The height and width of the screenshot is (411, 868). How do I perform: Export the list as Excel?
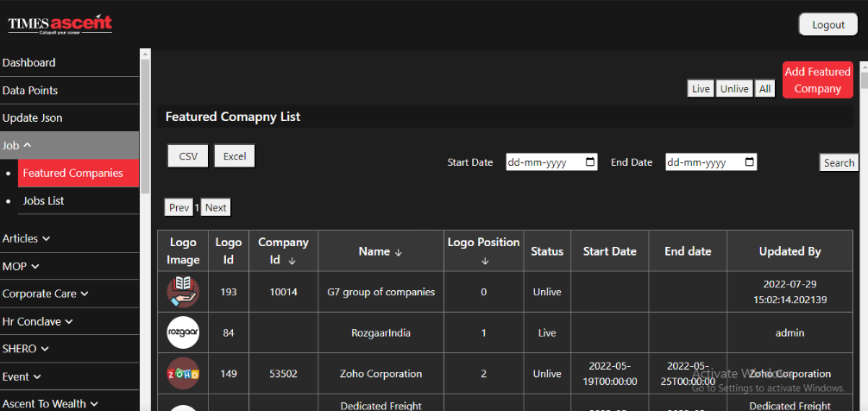click(235, 156)
